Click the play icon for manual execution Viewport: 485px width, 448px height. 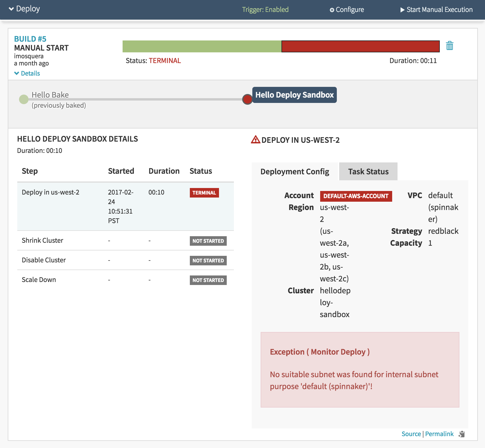click(x=402, y=10)
